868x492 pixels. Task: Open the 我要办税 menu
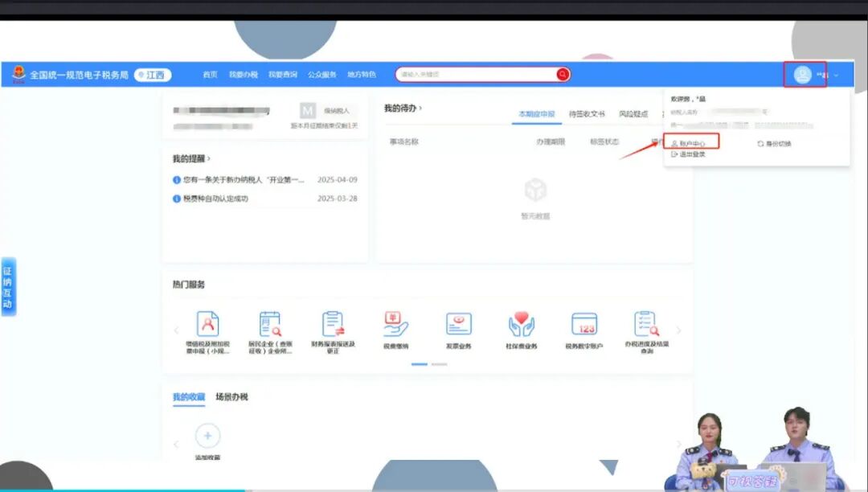pyautogui.click(x=244, y=74)
